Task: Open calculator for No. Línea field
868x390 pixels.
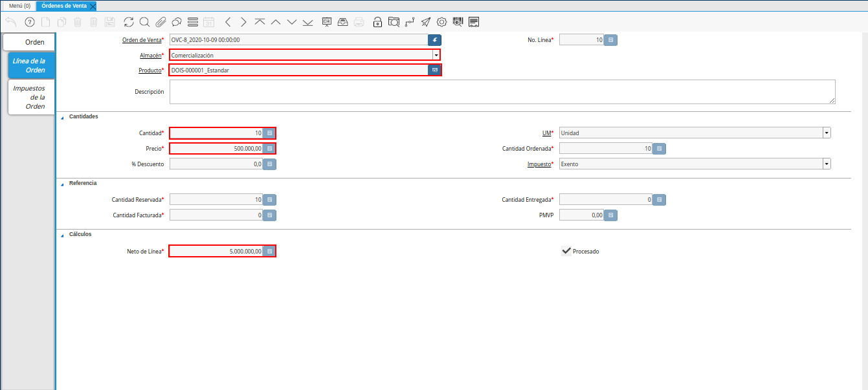Action: coord(611,40)
